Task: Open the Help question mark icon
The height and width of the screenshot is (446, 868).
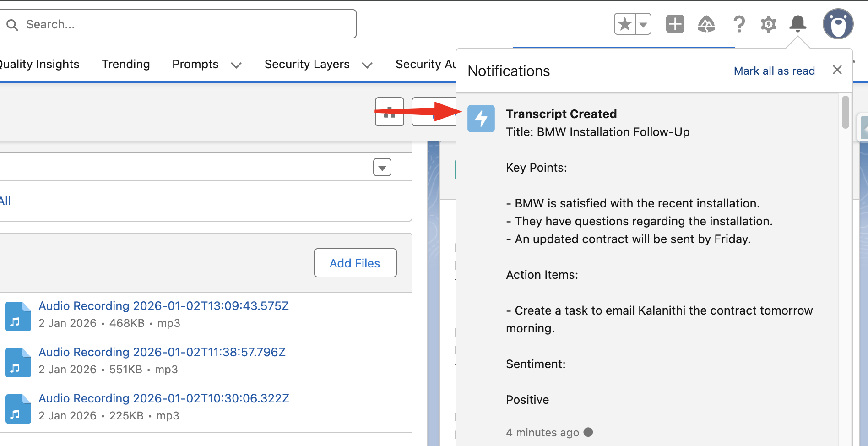Action: (x=739, y=24)
